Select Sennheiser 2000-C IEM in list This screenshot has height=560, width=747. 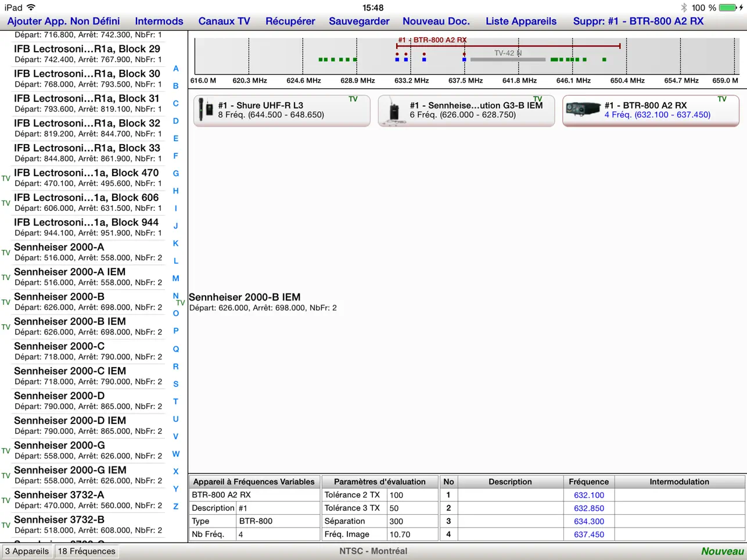pos(88,376)
